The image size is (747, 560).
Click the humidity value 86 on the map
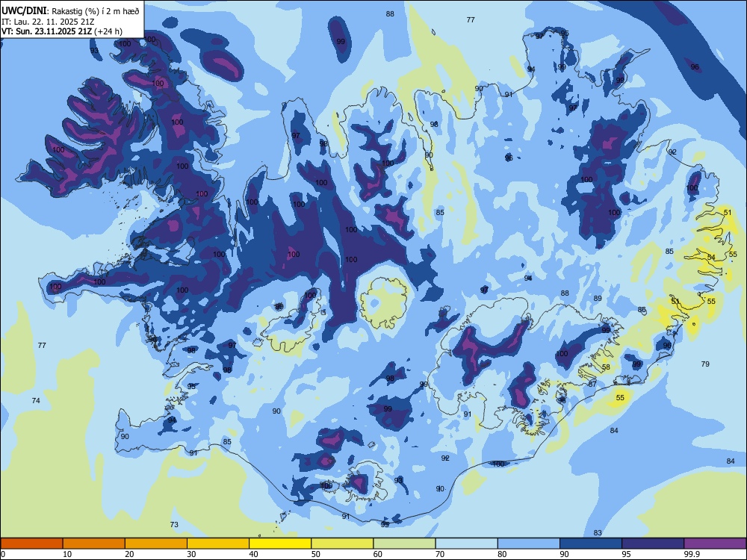point(642,310)
